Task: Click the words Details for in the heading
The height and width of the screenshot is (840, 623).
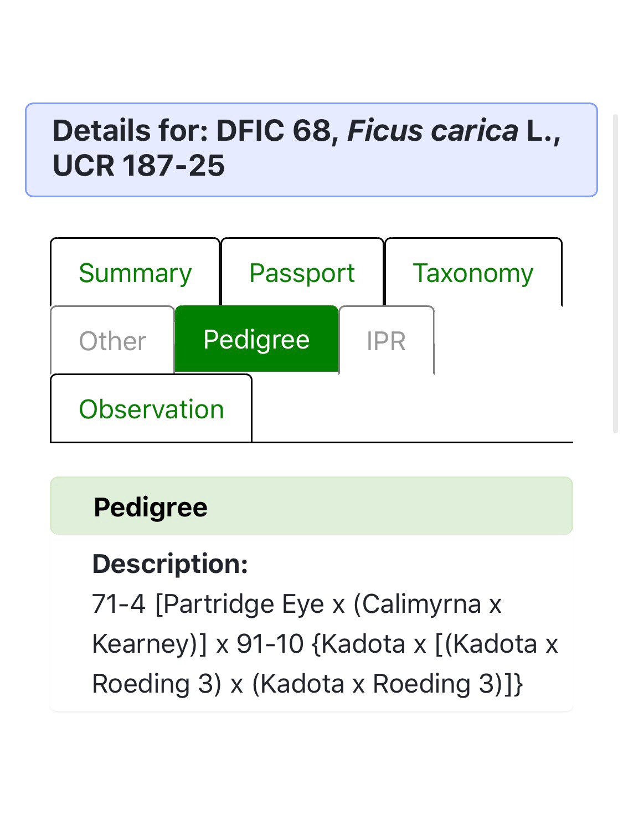Action: coord(130,131)
